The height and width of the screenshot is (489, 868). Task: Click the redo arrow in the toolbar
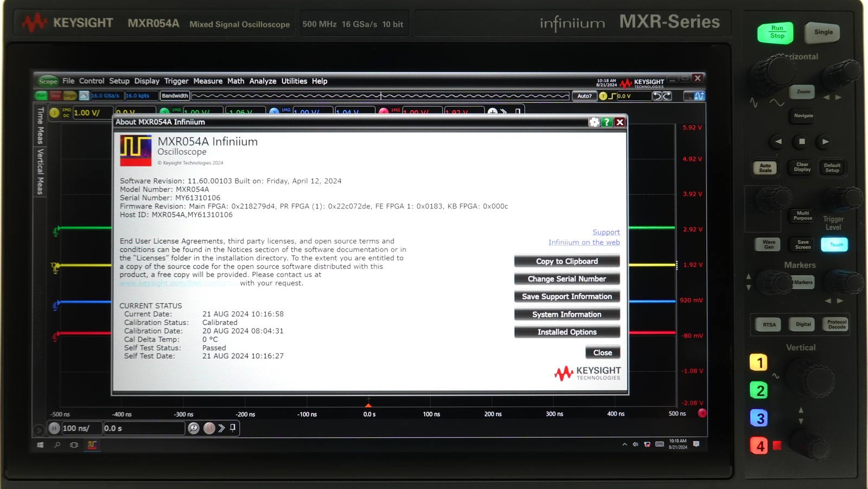coord(667,96)
